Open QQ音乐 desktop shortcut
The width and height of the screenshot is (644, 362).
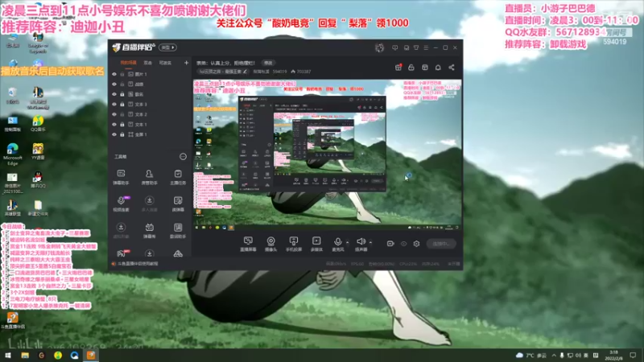(38, 124)
